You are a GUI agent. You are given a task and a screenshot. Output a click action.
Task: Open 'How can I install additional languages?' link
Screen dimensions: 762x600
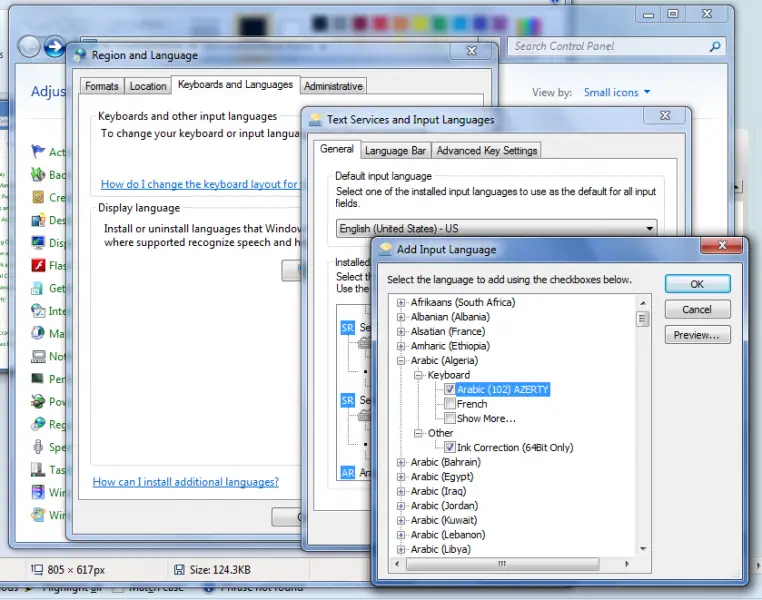186,481
